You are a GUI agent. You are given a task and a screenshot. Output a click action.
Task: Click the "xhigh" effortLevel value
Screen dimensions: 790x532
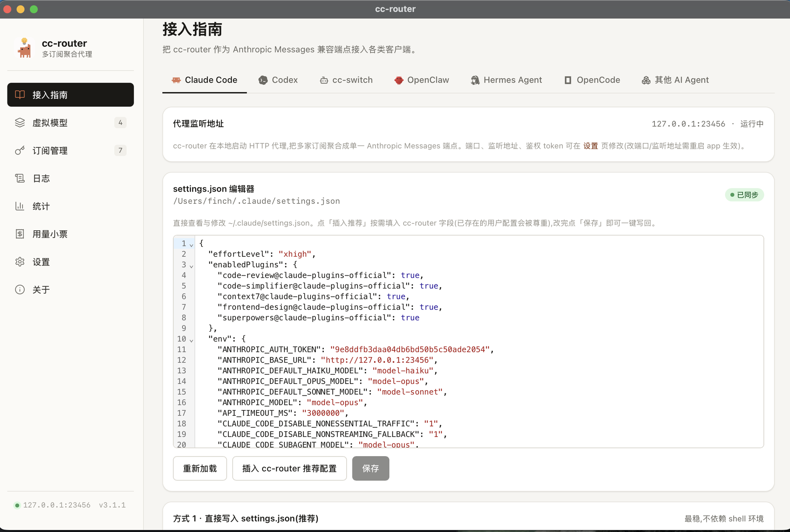[295, 254]
